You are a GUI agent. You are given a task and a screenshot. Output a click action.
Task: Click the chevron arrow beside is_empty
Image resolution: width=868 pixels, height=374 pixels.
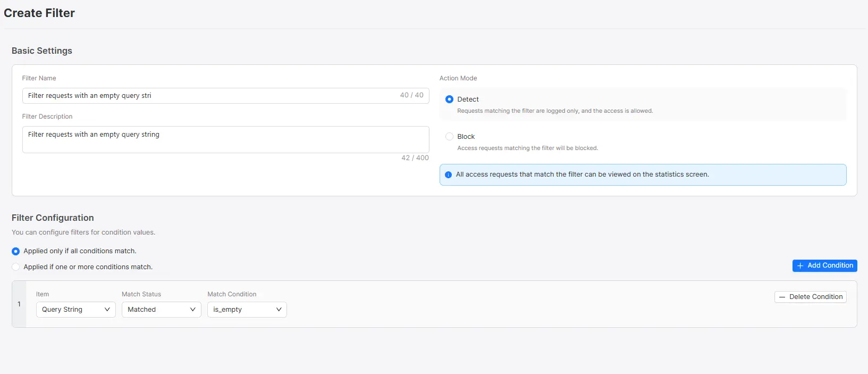(279, 310)
